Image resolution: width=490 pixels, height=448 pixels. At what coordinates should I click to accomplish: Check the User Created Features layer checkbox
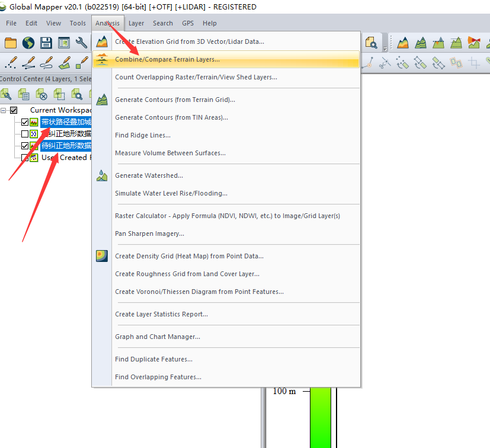click(25, 158)
